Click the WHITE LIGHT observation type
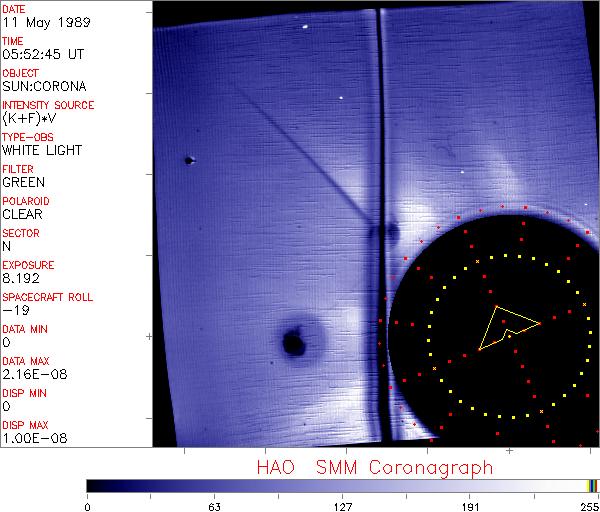Viewport: 600px width, 512px height. tap(41, 150)
